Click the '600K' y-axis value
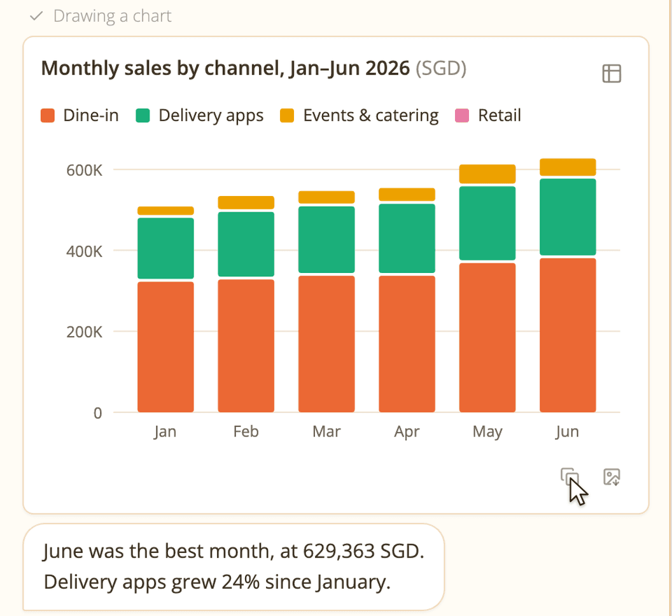The height and width of the screenshot is (616, 672). coord(84,170)
